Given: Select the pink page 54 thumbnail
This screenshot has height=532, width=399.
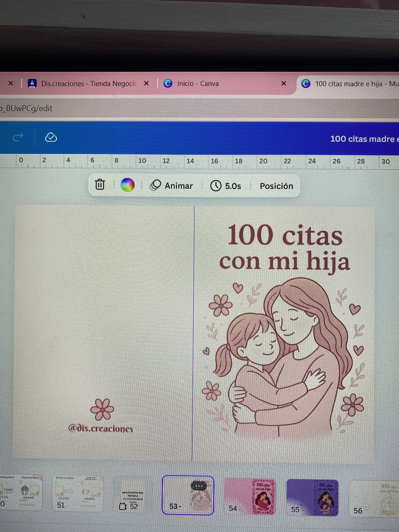Looking at the screenshot, I should tap(250, 497).
